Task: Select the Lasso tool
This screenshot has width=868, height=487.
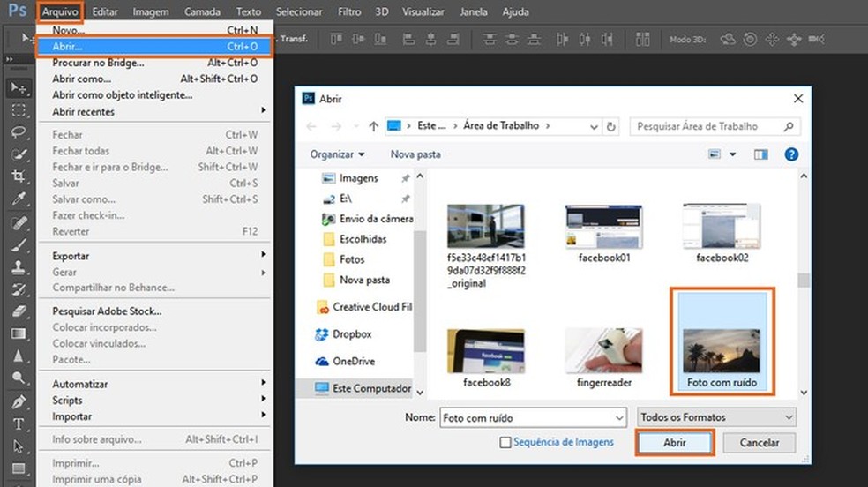Action: (19, 131)
